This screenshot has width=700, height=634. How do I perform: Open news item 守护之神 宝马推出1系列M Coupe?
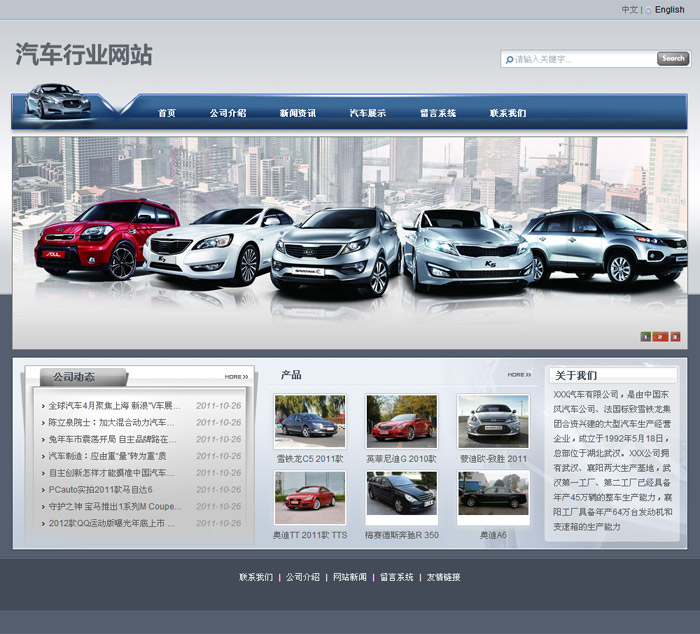tap(115, 507)
